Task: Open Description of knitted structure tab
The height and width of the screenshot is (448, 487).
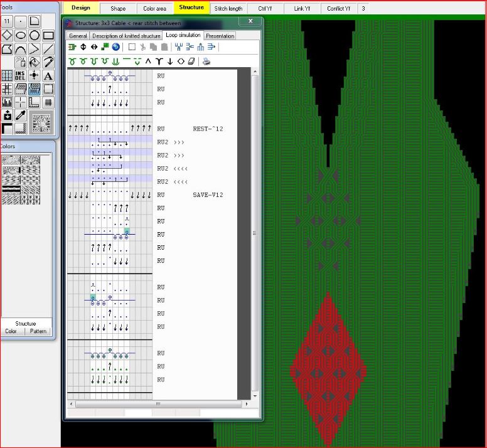Action: coord(126,36)
